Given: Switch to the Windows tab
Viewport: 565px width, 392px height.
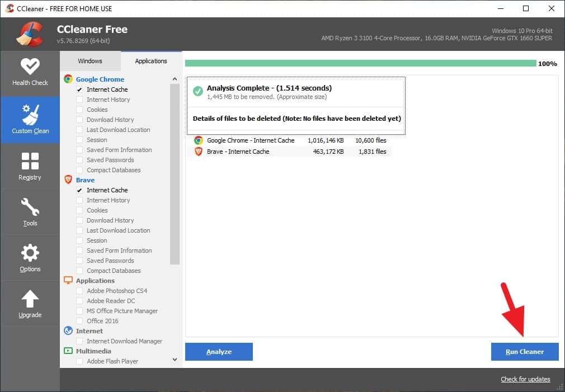Looking at the screenshot, I should (90, 61).
